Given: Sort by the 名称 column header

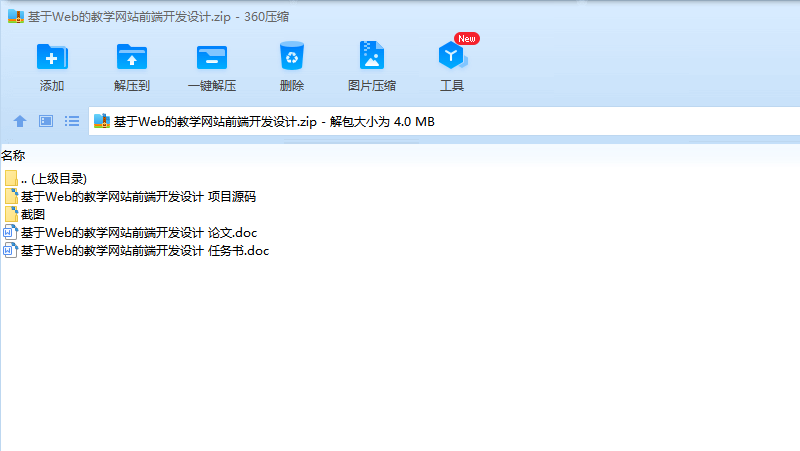Looking at the screenshot, I should tap(13, 155).
